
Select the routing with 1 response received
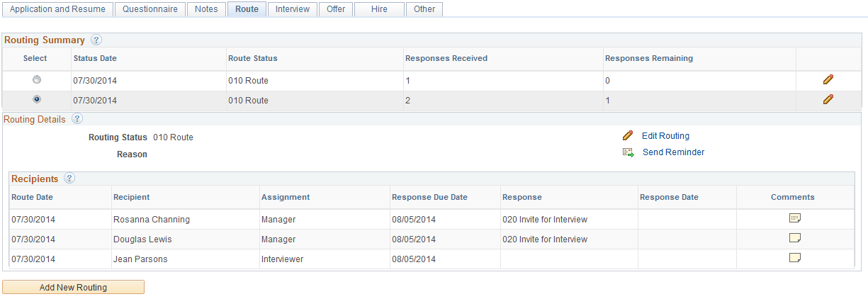[x=37, y=80]
